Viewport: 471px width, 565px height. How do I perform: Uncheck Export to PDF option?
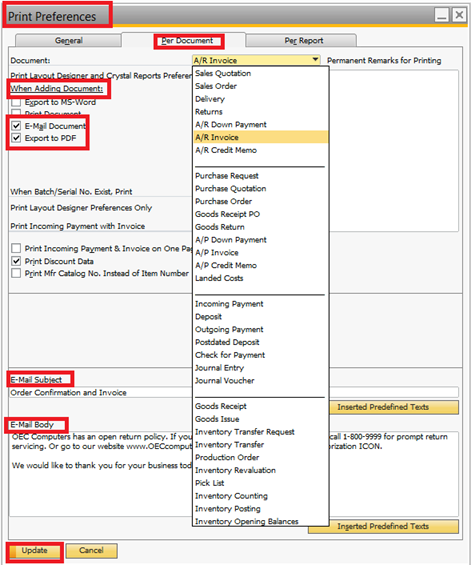pos(16,138)
